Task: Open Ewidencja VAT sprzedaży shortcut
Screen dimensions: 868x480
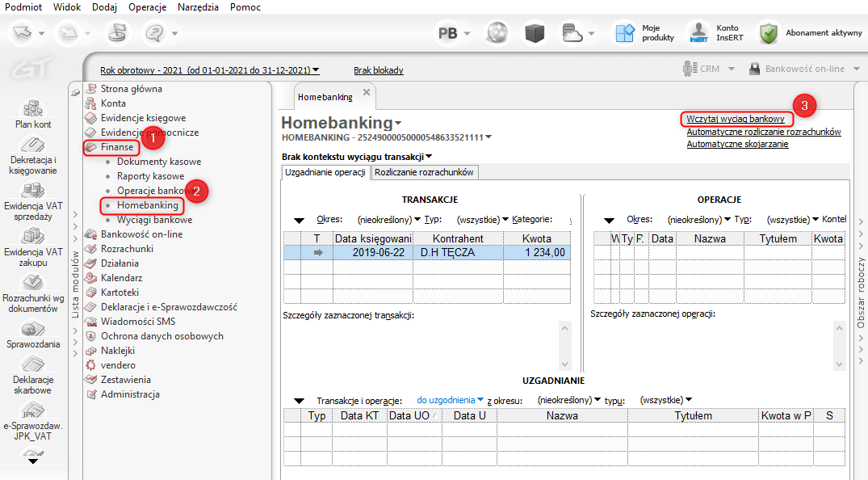Action: (33, 202)
